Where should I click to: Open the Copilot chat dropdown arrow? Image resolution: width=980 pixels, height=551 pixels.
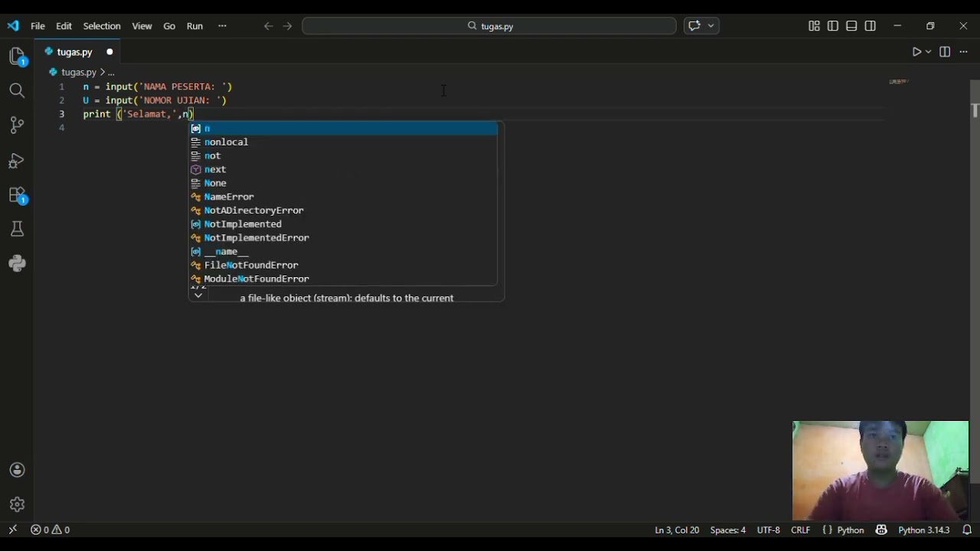711,26
